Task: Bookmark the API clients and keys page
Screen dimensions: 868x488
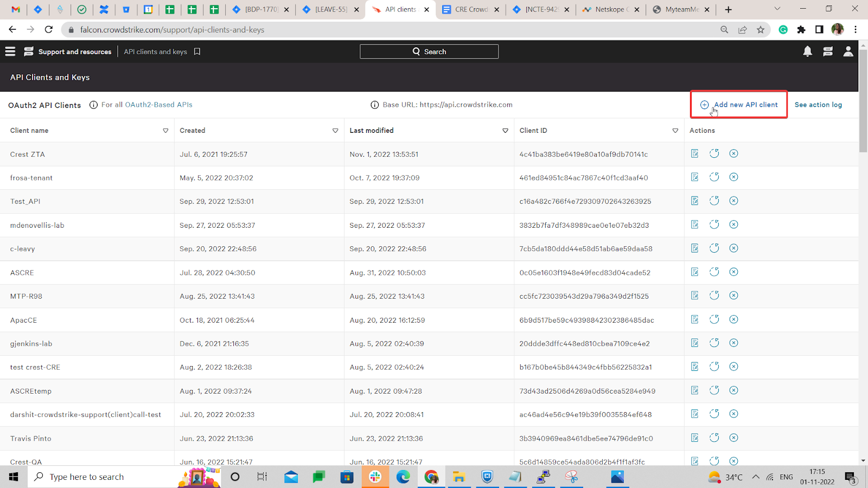Action: pos(197,52)
